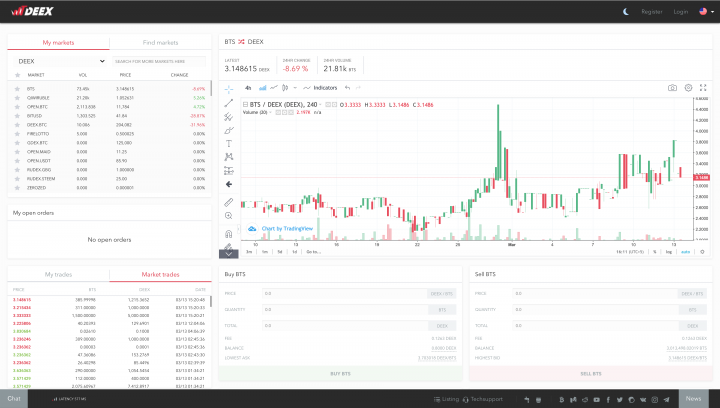Select the zoom-in magnifier tool
The image size is (720, 408).
[229, 216]
